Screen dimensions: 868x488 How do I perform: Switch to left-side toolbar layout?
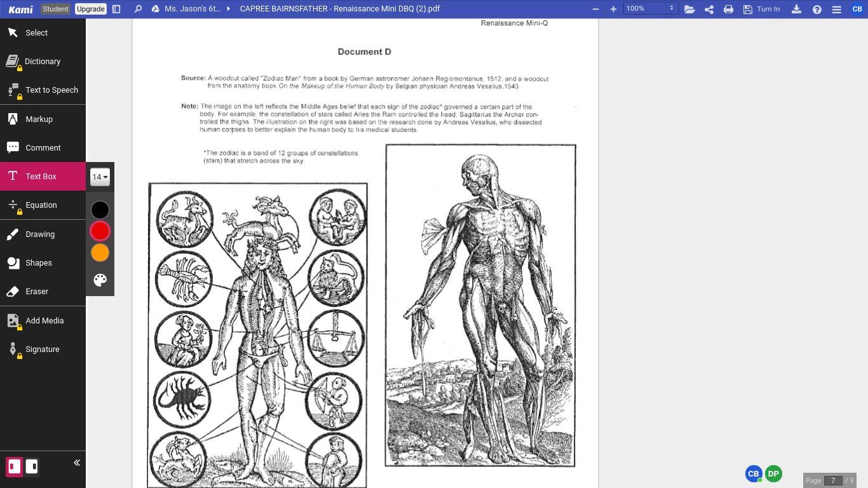pyautogui.click(x=15, y=466)
